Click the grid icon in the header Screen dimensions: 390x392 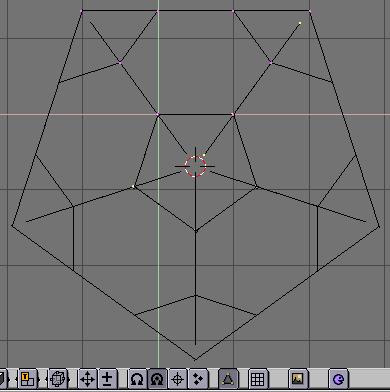(258, 379)
